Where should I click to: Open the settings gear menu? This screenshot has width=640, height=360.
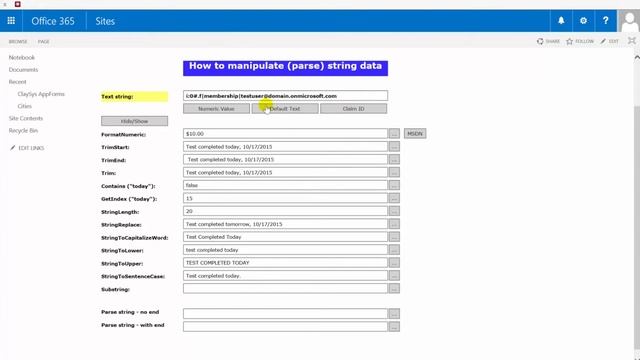click(x=583, y=21)
